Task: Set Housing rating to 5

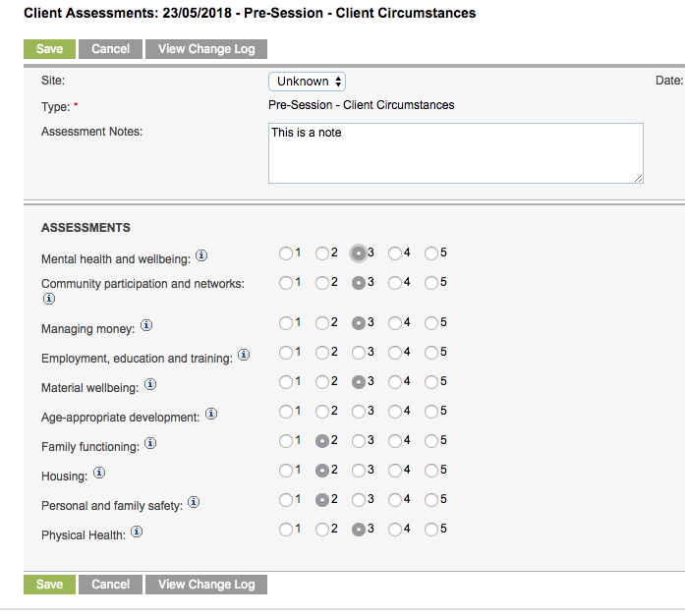Action: 431,471
